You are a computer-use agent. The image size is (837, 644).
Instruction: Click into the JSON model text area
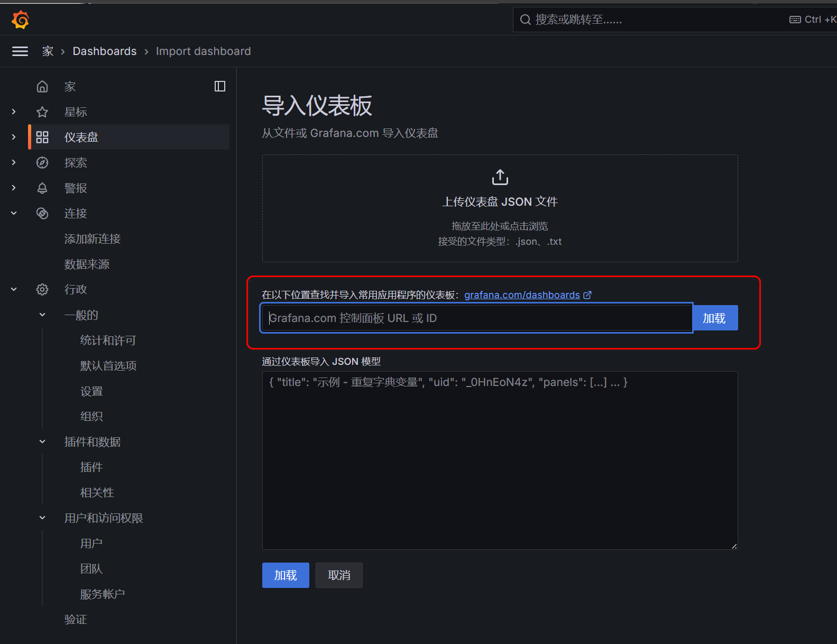point(500,461)
